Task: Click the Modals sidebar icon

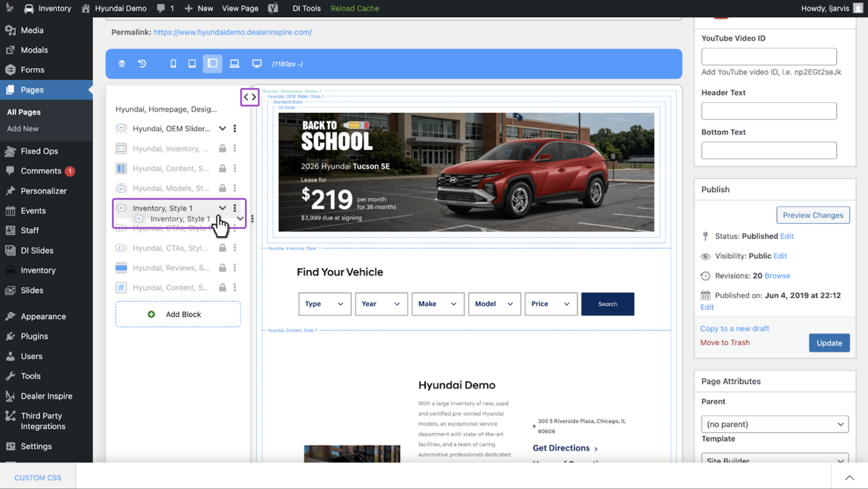Action: (11, 50)
